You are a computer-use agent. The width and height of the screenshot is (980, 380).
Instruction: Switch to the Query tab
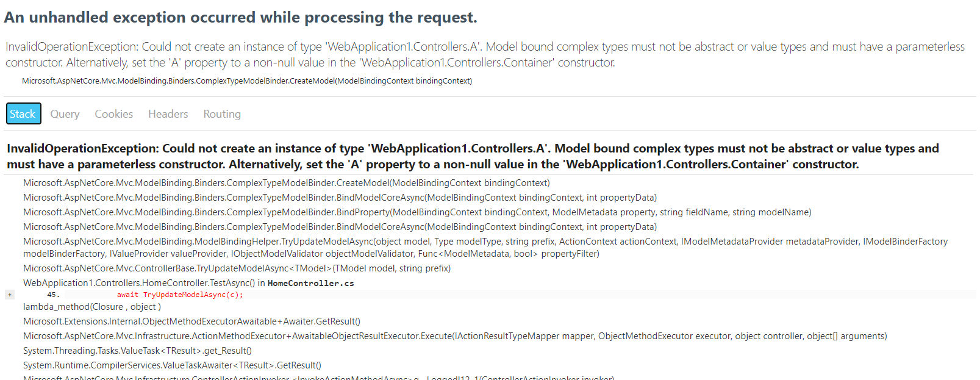[64, 113]
